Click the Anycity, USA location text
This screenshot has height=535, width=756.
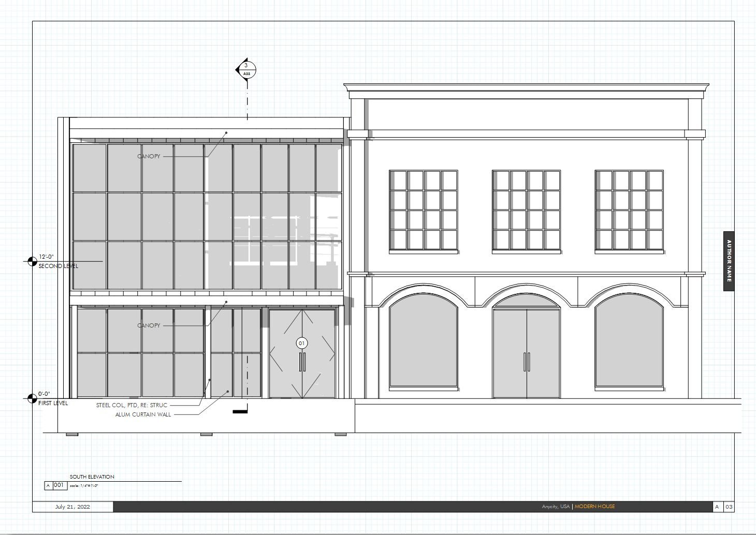click(555, 507)
